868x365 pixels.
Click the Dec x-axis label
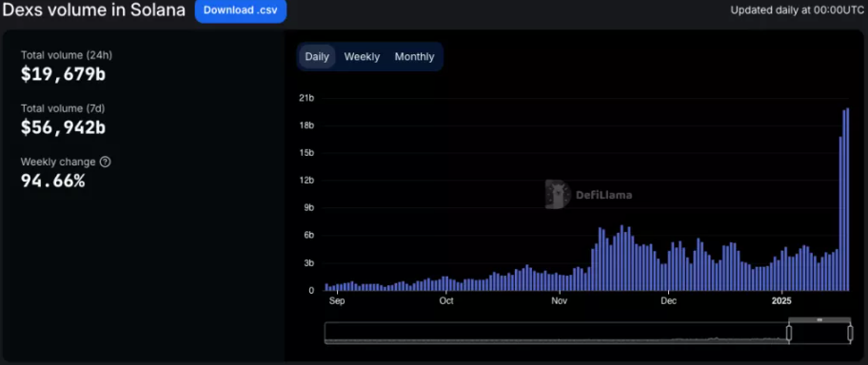669,301
